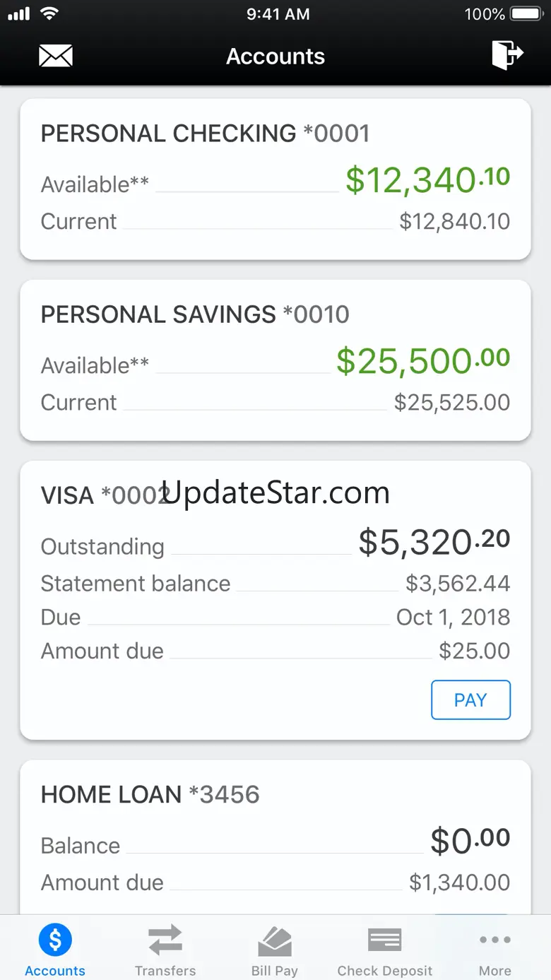Select the Check Deposit tab label
551x980 pixels.
coord(385,971)
